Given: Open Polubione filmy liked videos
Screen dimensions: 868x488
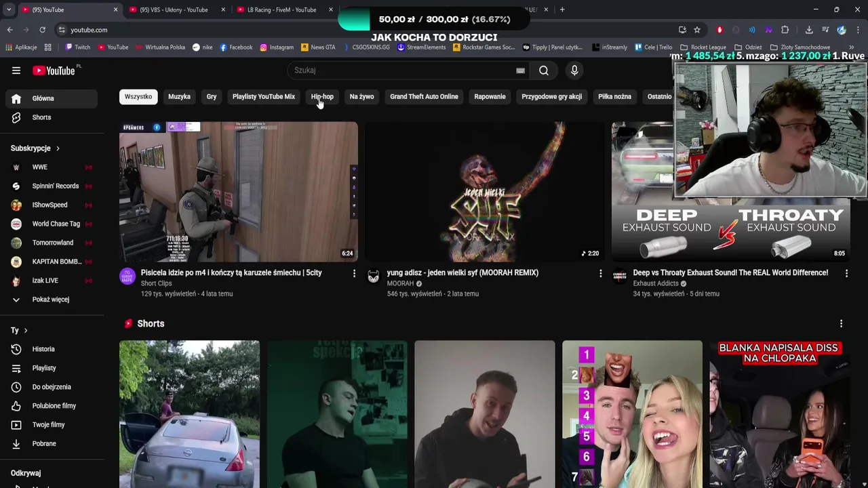Looking at the screenshot, I should point(52,406).
